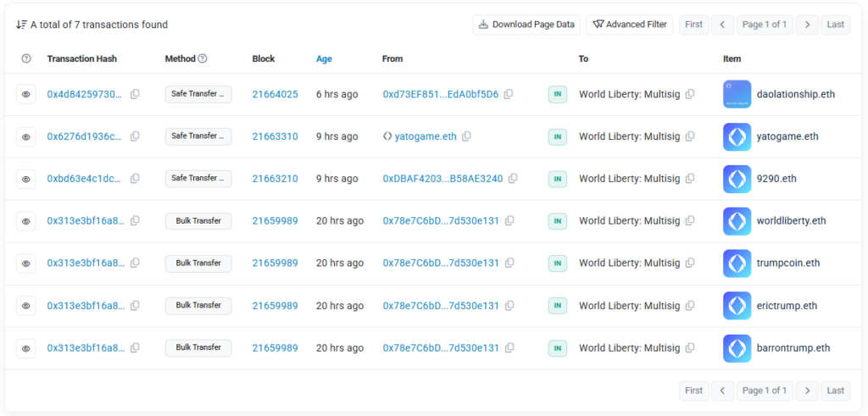Viewport: 868px width, 416px height.
Task: Go to First page in bottom pagination
Action: (693, 391)
